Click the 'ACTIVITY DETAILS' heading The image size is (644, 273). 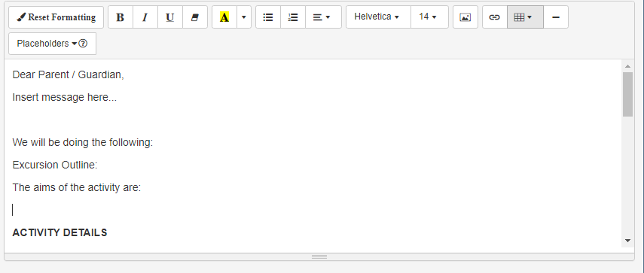point(60,232)
